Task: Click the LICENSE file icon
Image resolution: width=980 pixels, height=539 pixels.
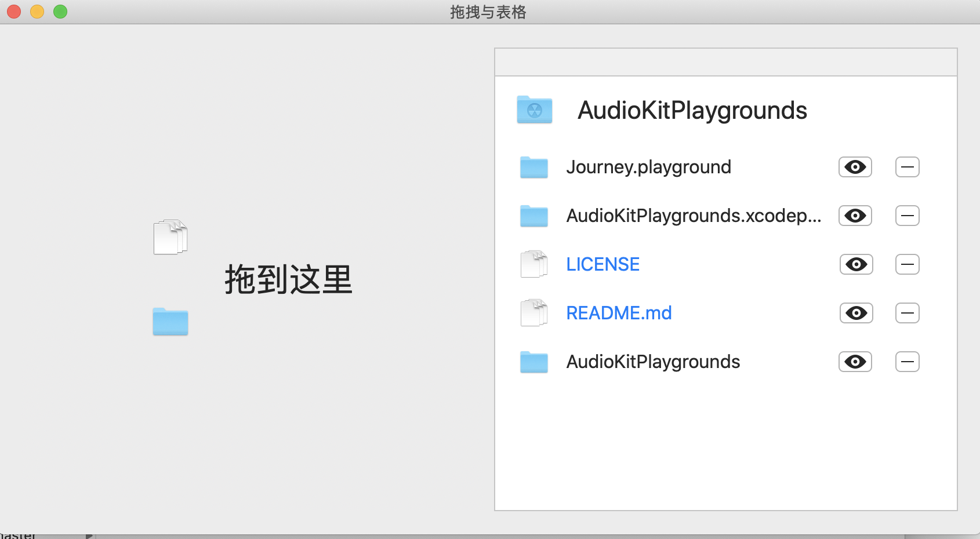Action: (534, 264)
